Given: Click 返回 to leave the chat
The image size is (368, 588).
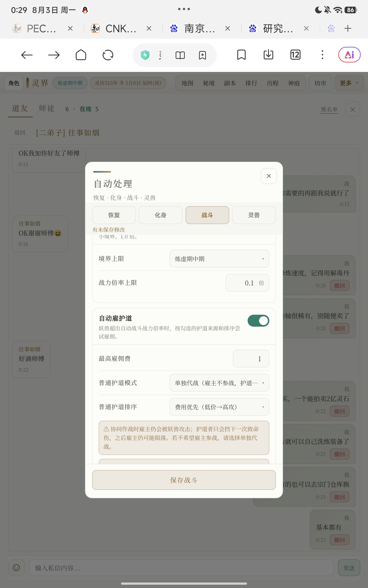Looking at the screenshot, I should (x=20, y=133).
